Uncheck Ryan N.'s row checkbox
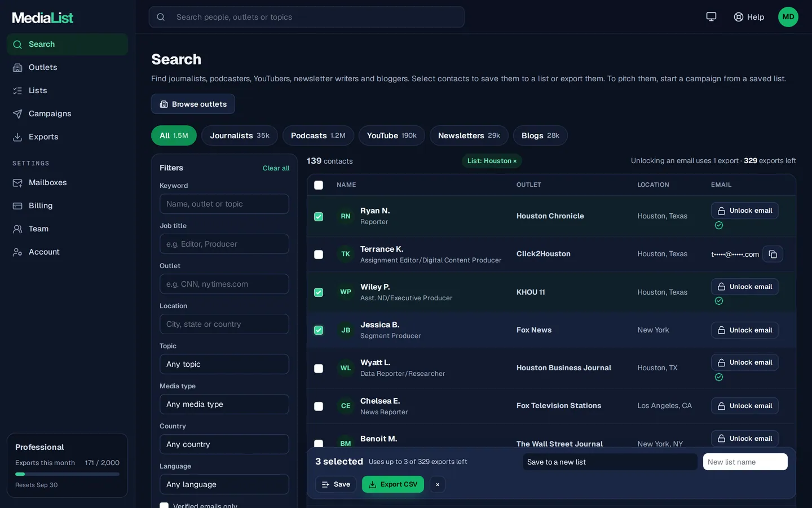This screenshot has height=508, width=812. (319, 217)
